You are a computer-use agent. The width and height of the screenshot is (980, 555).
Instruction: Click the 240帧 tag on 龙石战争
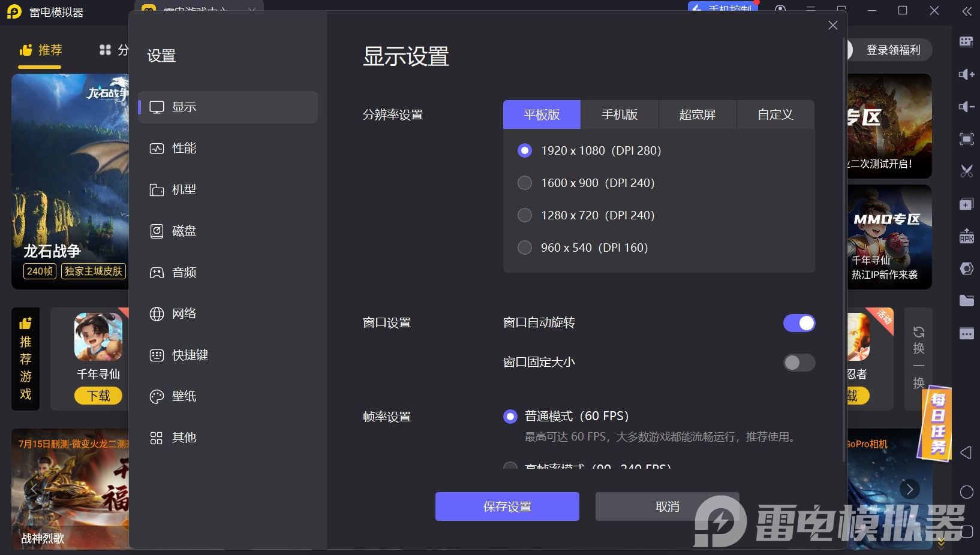point(40,271)
